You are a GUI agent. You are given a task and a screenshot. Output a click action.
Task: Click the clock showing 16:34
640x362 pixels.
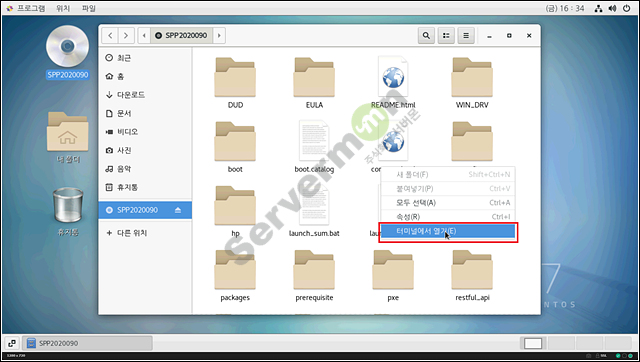(x=565, y=8)
